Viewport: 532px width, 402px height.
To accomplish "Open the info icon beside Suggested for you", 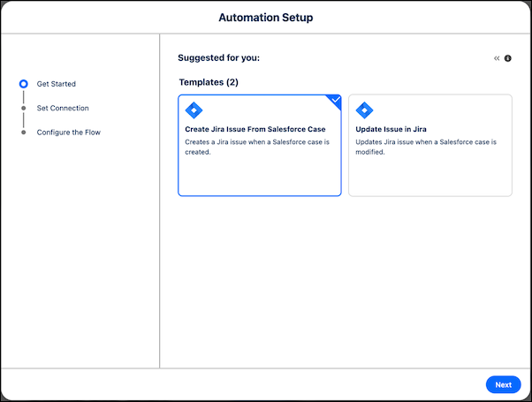I will 507,58.
